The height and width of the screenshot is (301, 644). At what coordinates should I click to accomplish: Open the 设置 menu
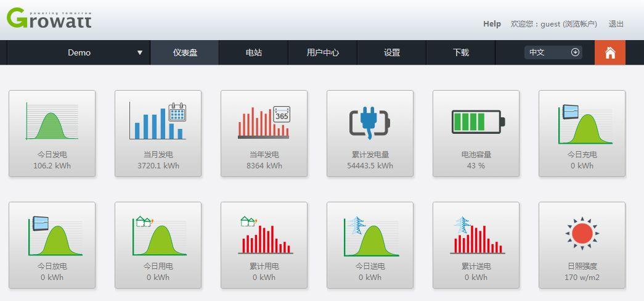pos(392,52)
